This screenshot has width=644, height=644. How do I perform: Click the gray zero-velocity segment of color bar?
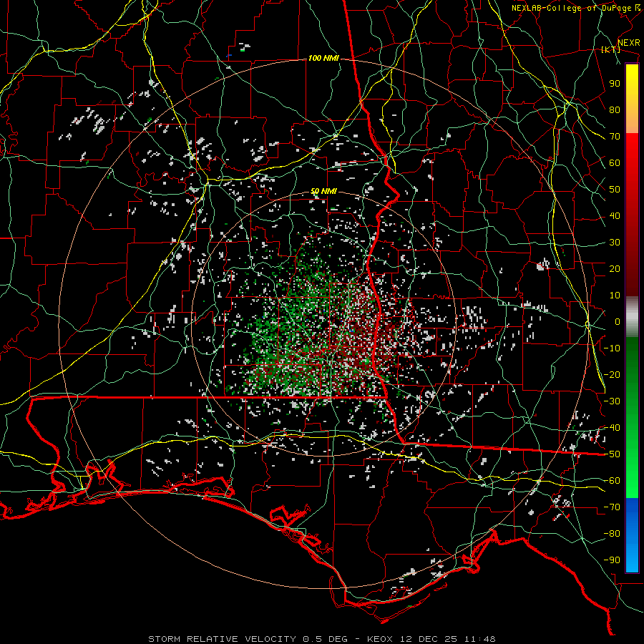pos(632,317)
